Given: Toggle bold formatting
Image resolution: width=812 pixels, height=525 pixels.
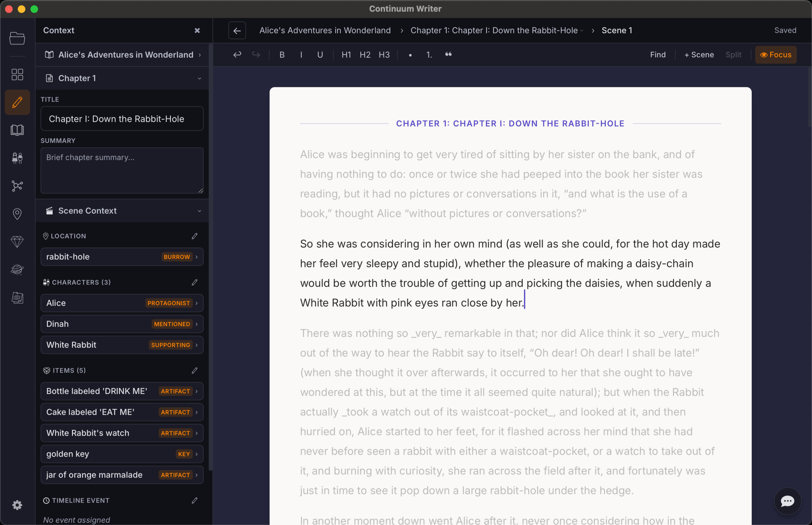Looking at the screenshot, I should click(282, 55).
